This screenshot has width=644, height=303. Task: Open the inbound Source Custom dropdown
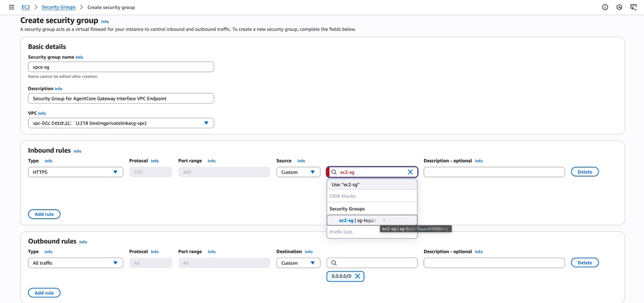click(x=298, y=172)
